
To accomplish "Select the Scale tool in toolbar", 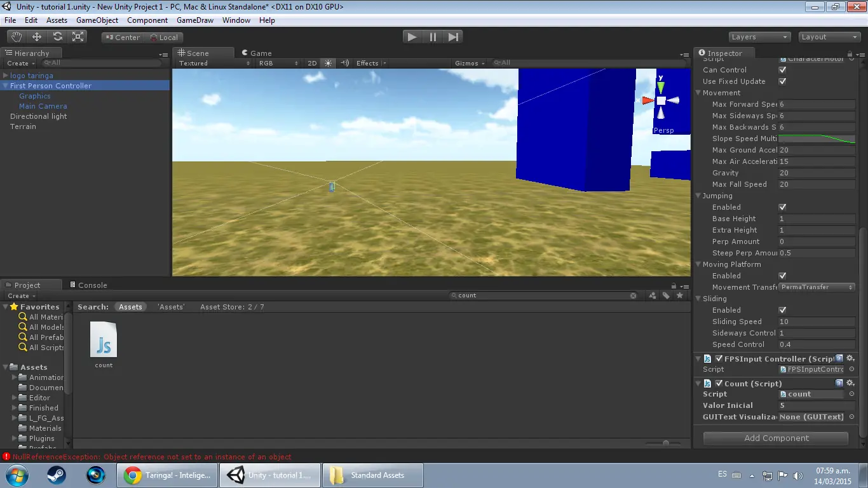I will coord(78,37).
